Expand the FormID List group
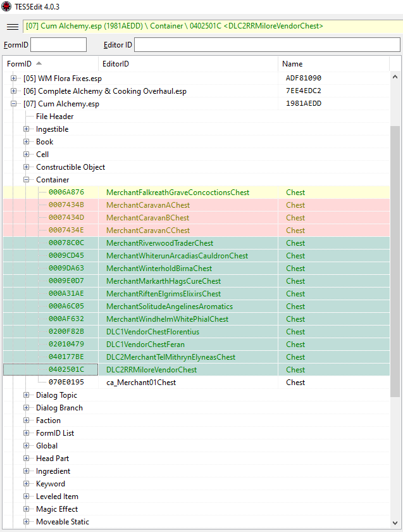The width and height of the screenshot is (403, 532). [x=26, y=433]
